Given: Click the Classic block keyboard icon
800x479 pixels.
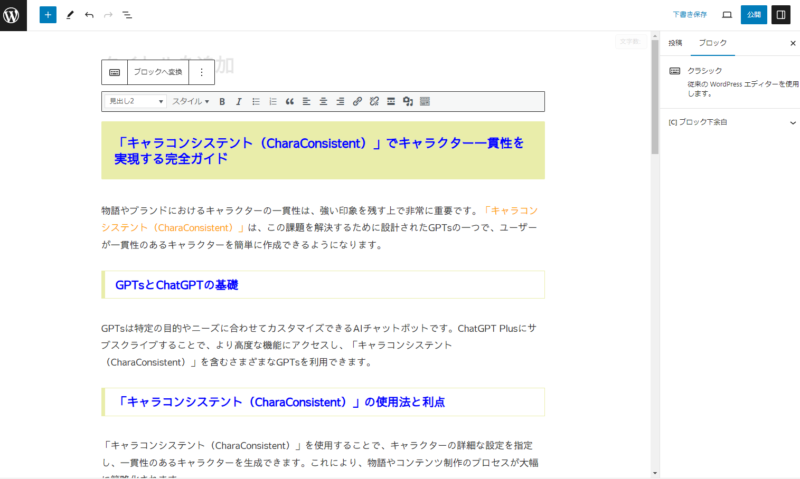Looking at the screenshot, I should (115, 72).
